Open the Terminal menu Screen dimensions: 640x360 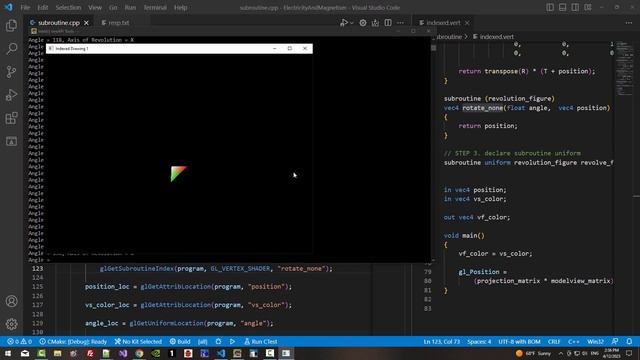point(155,7)
